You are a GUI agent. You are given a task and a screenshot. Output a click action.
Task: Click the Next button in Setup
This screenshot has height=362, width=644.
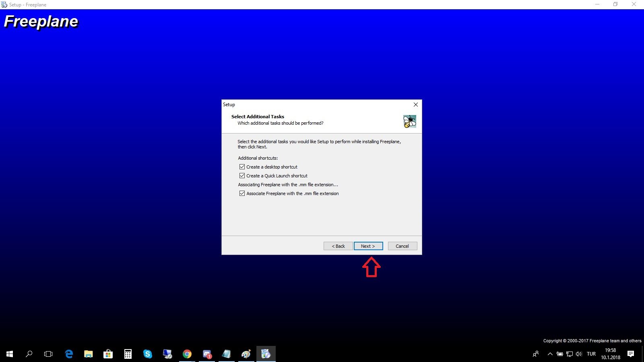tap(368, 246)
